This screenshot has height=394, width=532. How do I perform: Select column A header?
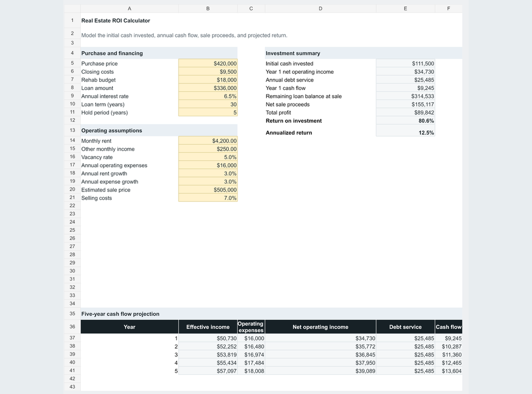click(130, 9)
